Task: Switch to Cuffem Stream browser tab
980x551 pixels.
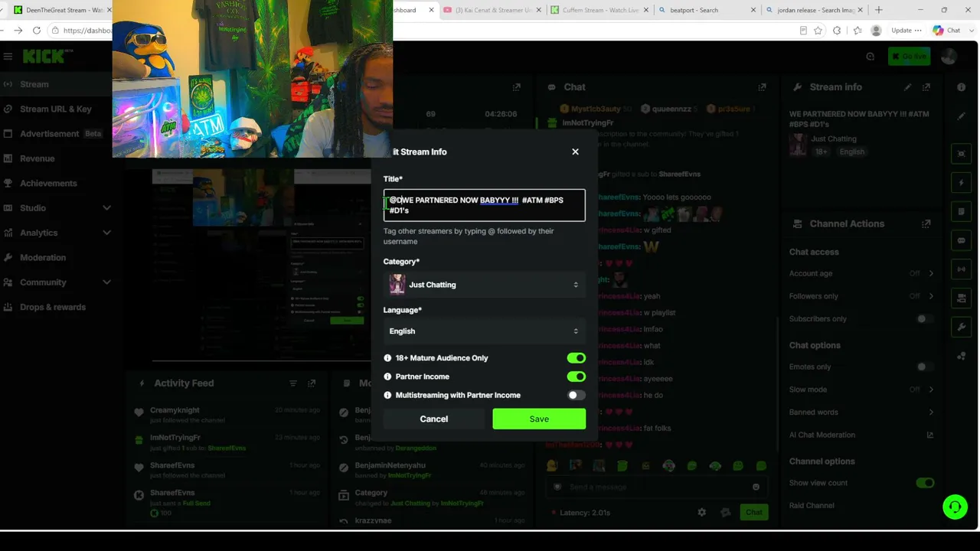Action: coord(601,10)
